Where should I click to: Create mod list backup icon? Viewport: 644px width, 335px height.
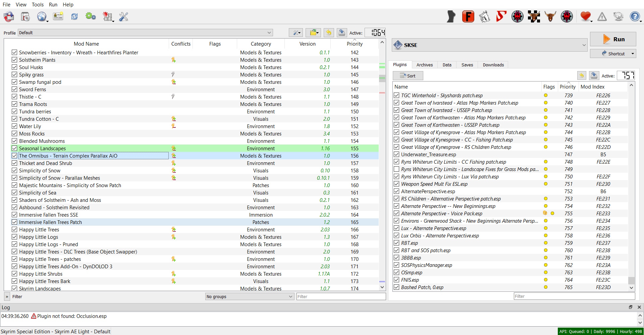click(x=342, y=33)
